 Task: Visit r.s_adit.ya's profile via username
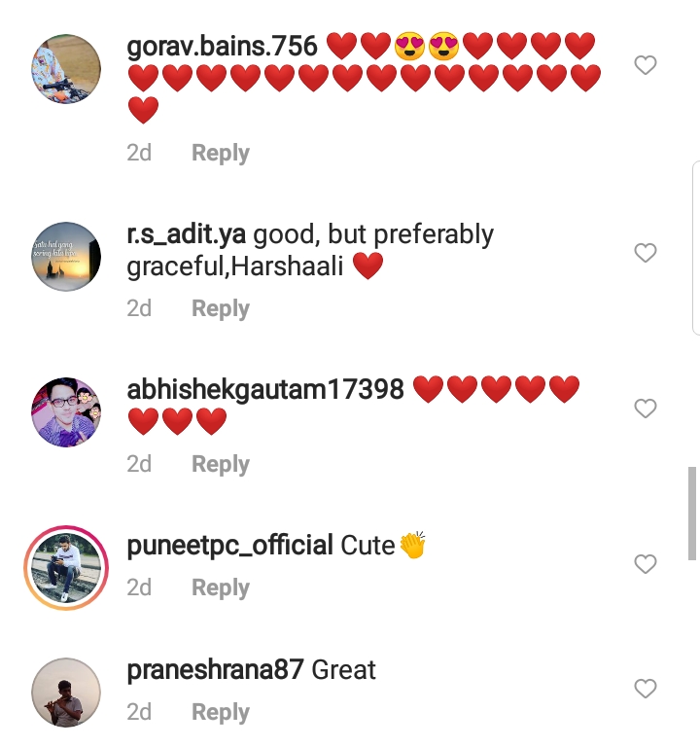pos(187,234)
